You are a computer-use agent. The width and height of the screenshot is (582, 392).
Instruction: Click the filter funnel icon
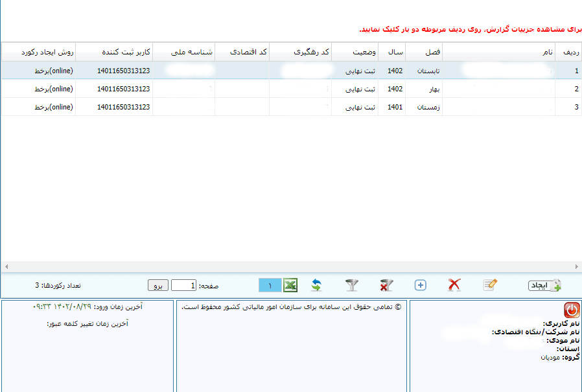click(351, 285)
